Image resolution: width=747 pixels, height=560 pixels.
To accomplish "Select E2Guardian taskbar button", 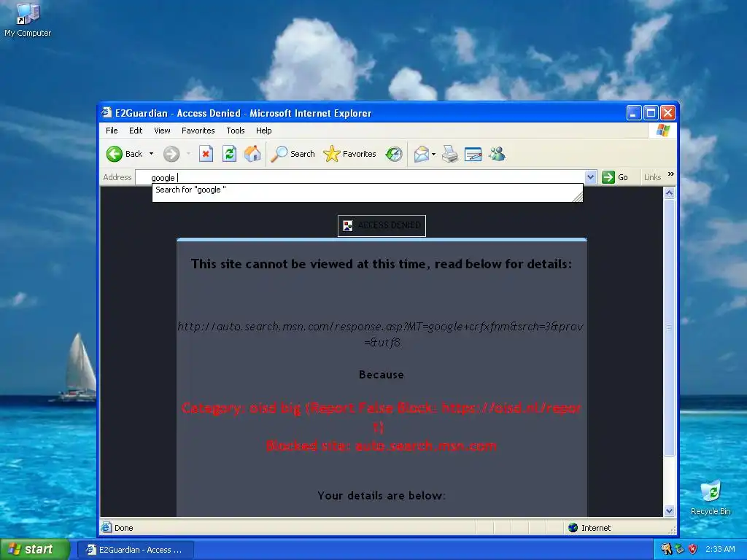I will click(135, 550).
